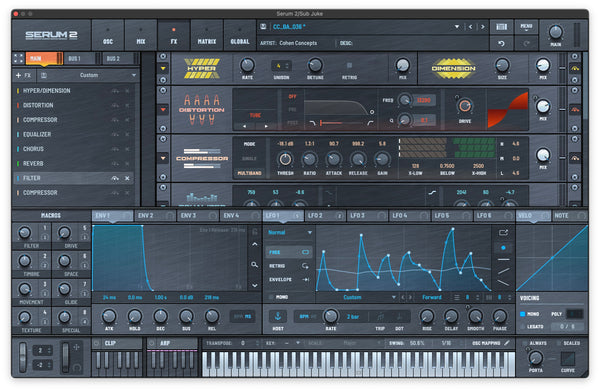Click the envelope lock icon
The image size is (600, 391).
click(x=254, y=232)
